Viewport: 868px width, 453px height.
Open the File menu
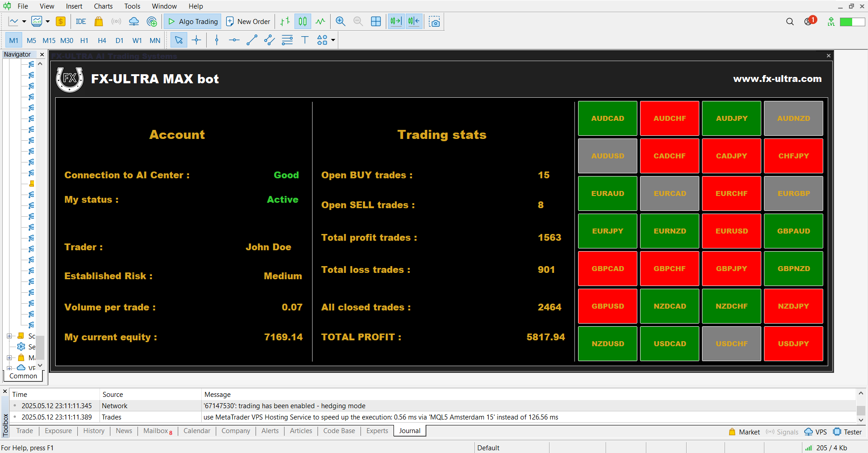pos(23,6)
